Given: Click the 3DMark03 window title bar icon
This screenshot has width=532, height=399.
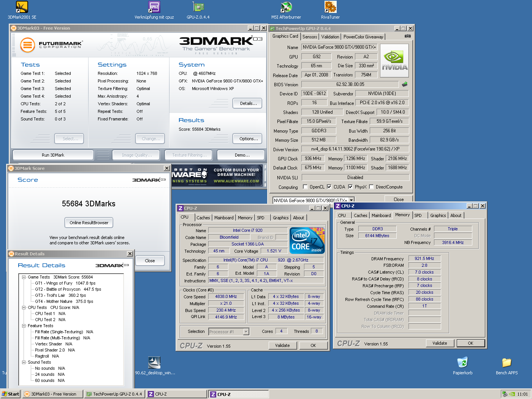Looking at the screenshot, I should 14,28.
